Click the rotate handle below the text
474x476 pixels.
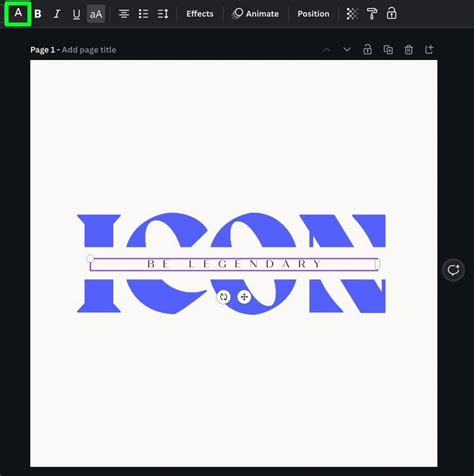(223, 297)
